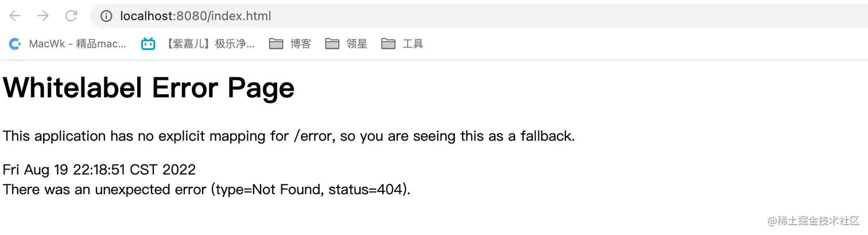Expand the 工具 bookmark folder label
The image size is (868, 235).
pos(413,44)
